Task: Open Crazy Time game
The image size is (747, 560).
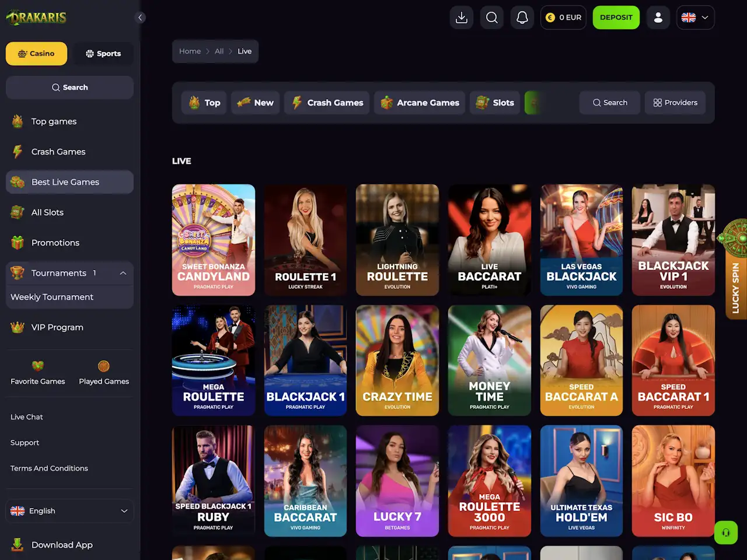Action: point(397,360)
